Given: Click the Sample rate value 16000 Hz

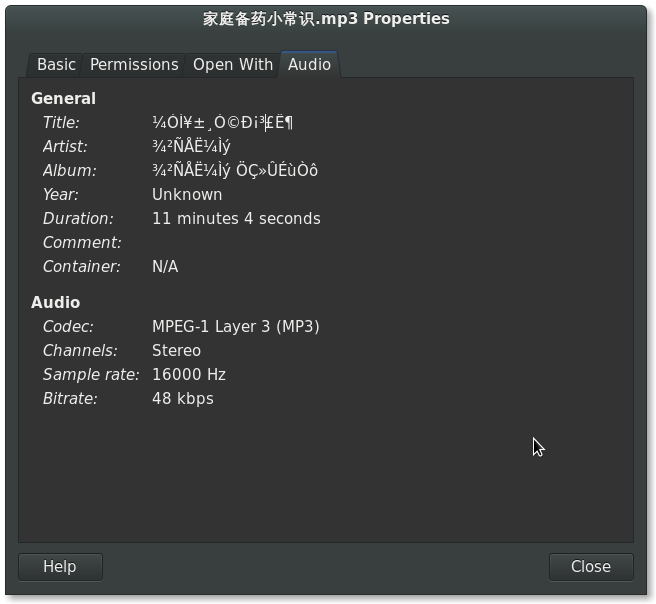Looking at the screenshot, I should pyautogui.click(x=189, y=375).
